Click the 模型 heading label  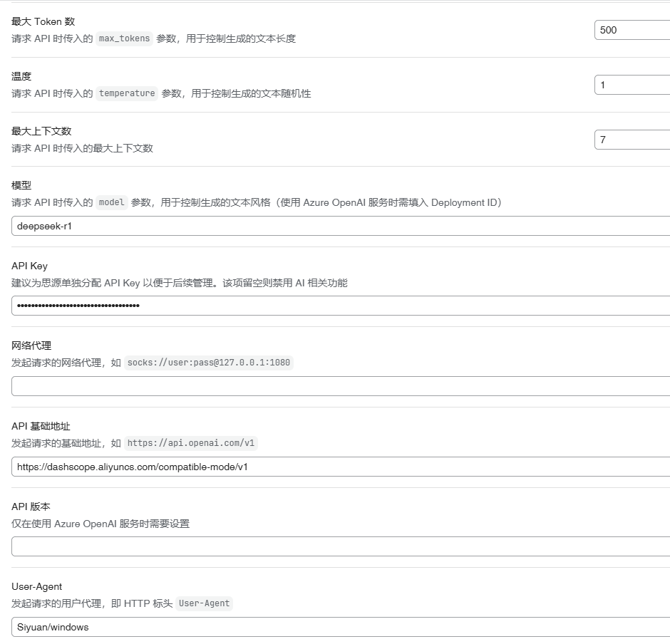coord(21,185)
